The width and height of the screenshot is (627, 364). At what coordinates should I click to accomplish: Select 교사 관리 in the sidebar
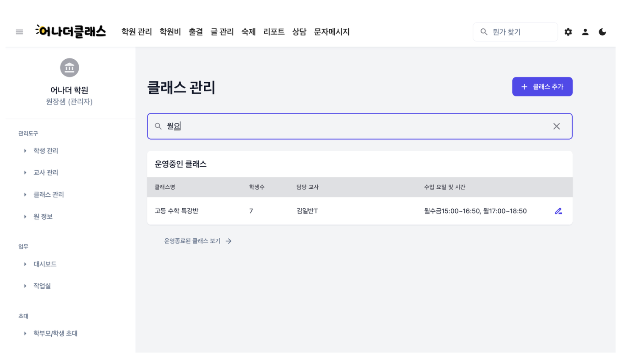pyautogui.click(x=46, y=173)
